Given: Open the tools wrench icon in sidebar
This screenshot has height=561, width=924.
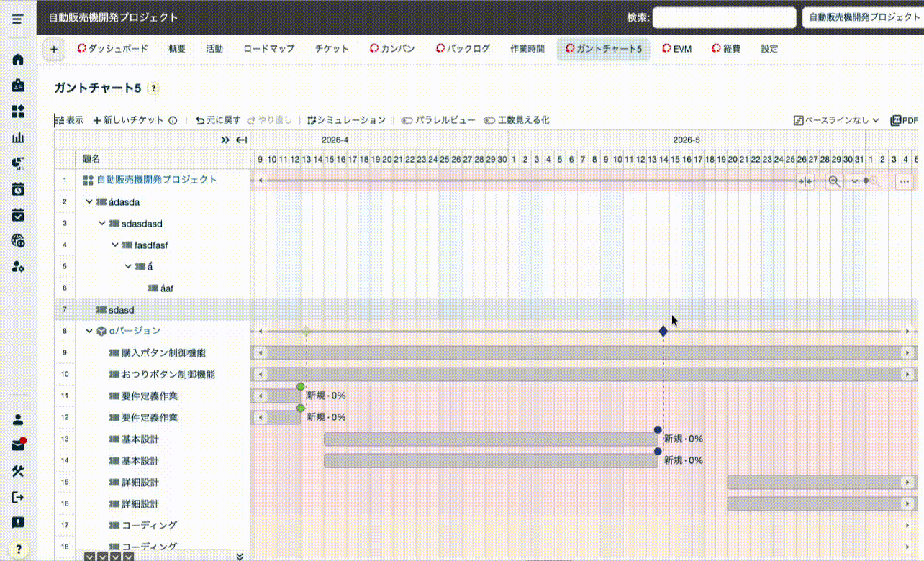Looking at the screenshot, I should click(18, 471).
